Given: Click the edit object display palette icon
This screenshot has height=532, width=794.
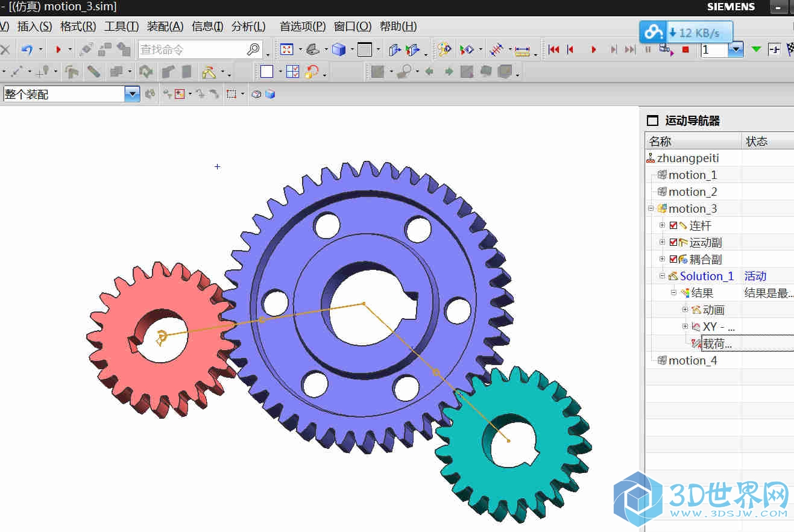Looking at the screenshot, I should coord(444,49).
